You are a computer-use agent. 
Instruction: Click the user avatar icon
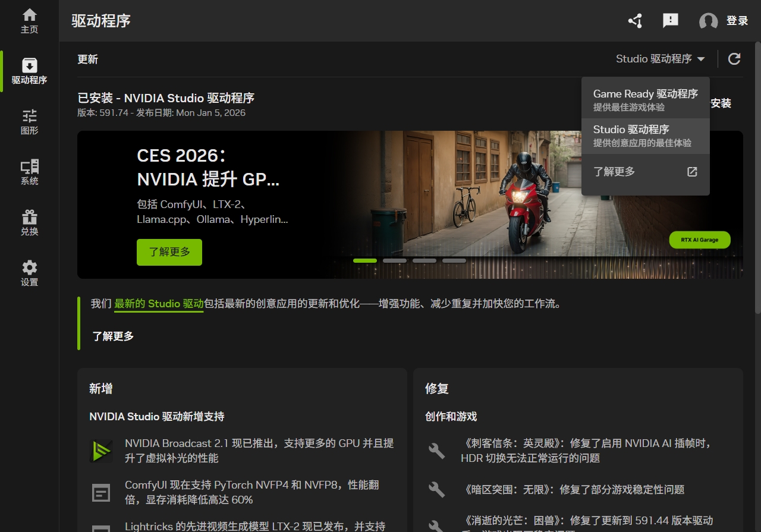pos(708,21)
